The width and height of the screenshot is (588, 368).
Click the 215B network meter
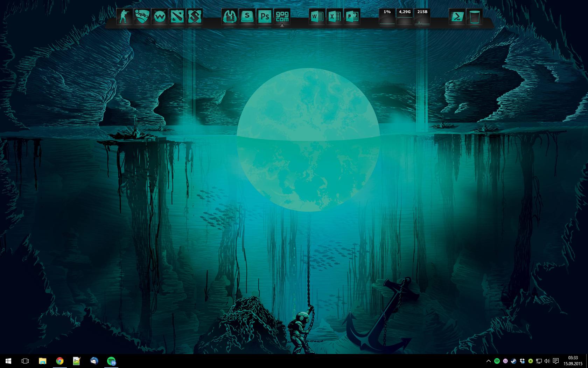coord(422,16)
